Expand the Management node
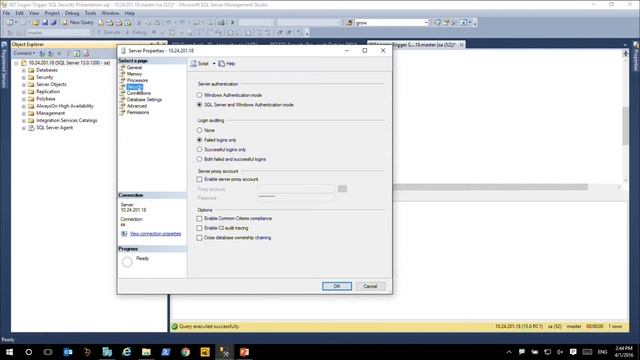The height and width of the screenshot is (360, 640). [x=24, y=113]
